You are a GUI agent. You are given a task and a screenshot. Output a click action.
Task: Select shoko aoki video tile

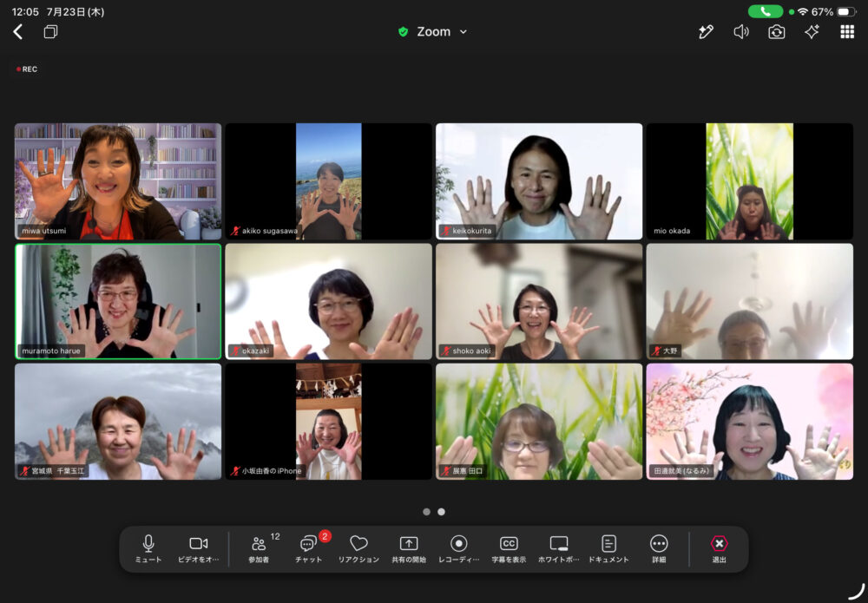tap(539, 302)
